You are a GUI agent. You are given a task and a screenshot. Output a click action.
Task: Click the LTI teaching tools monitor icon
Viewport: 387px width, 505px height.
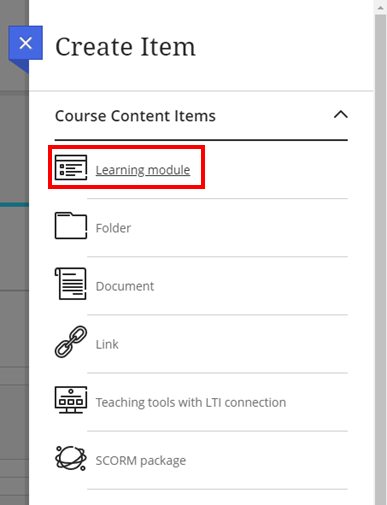pyautogui.click(x=71, y=400)
